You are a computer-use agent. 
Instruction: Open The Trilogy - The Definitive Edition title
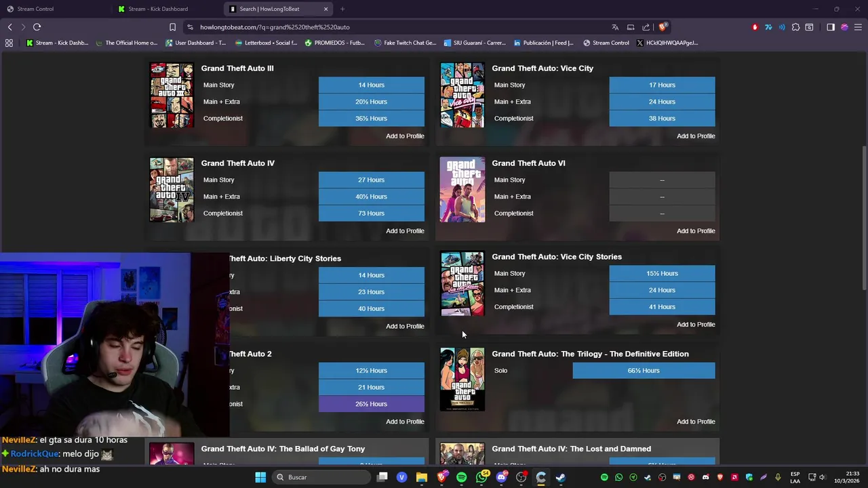[590, 354]
